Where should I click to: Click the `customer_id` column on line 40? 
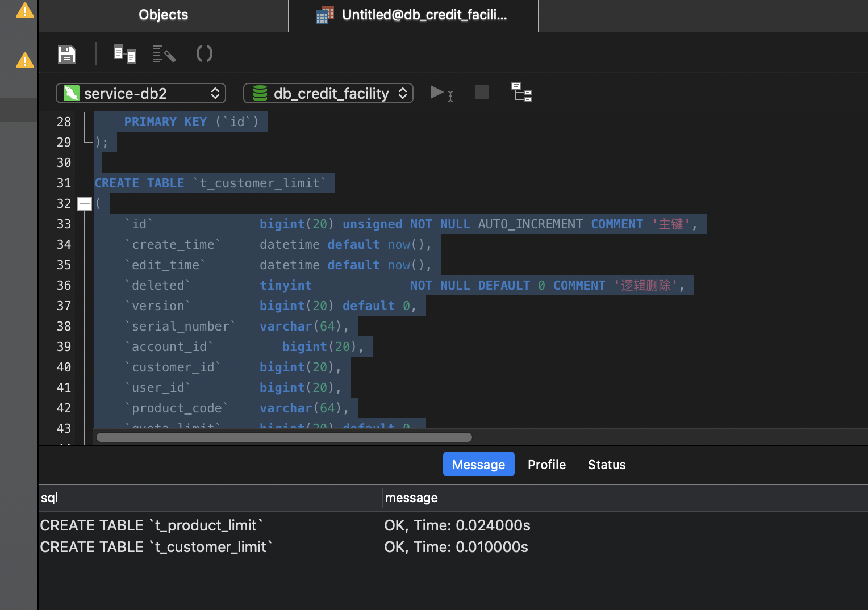point(173,367)
